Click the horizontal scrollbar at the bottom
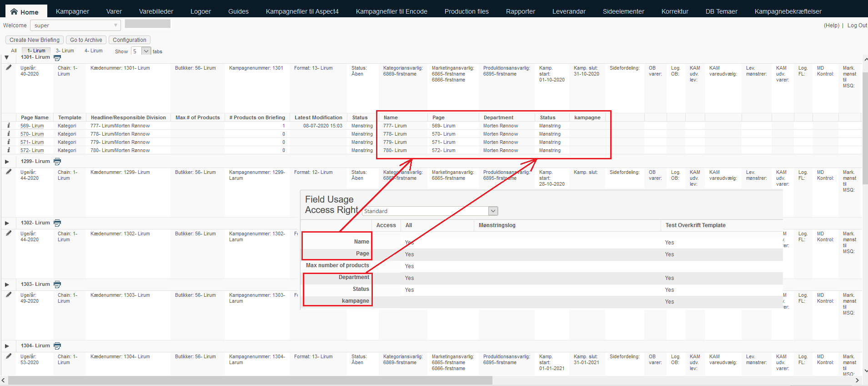Screen dimensions: 868x386 coord(250,380)
